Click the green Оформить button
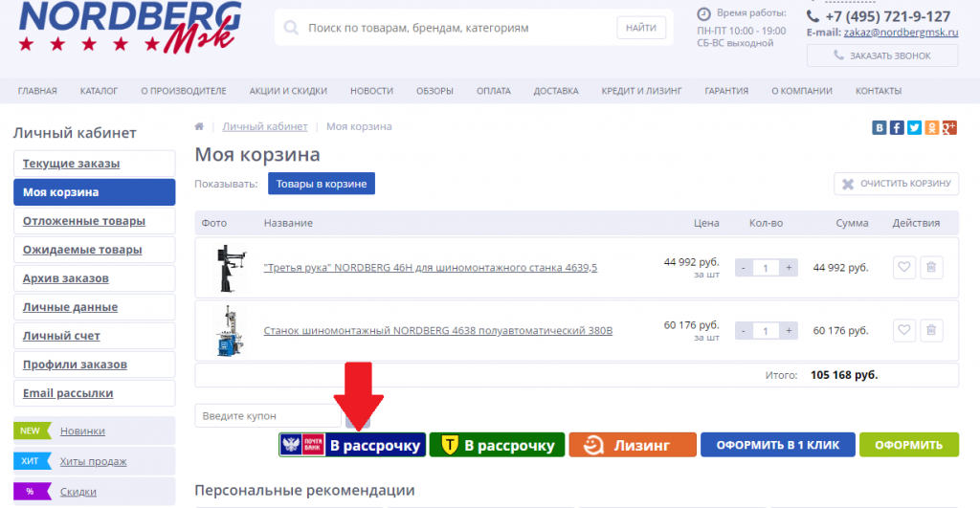 click(909, 445)
